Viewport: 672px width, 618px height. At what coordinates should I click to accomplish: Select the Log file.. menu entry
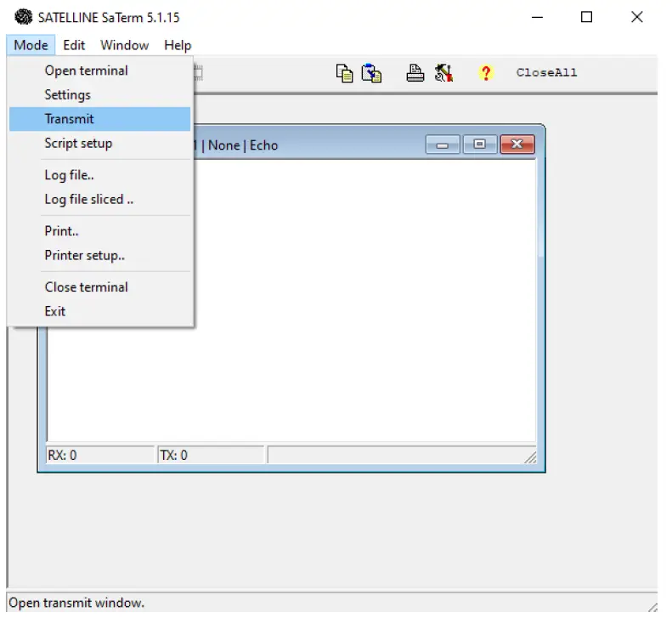100,175
